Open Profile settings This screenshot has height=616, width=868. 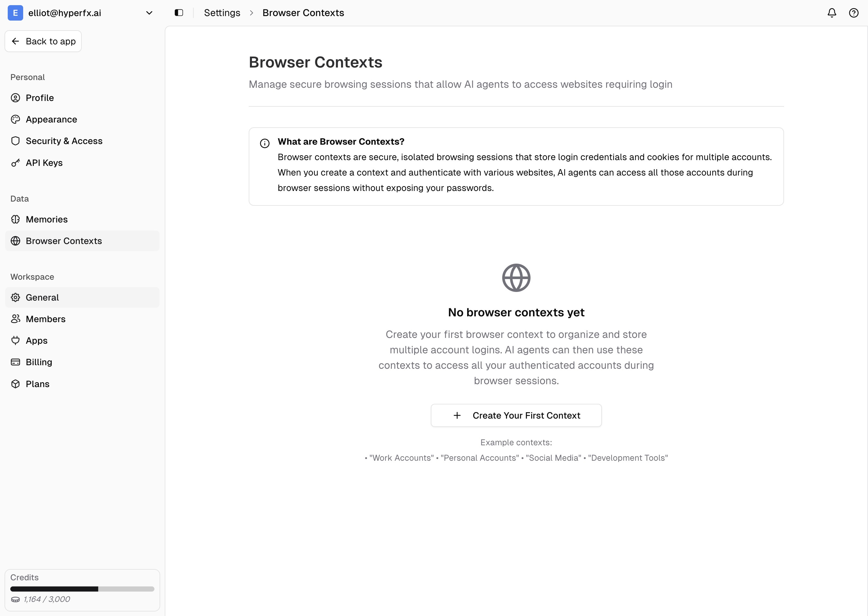point(40,98)
